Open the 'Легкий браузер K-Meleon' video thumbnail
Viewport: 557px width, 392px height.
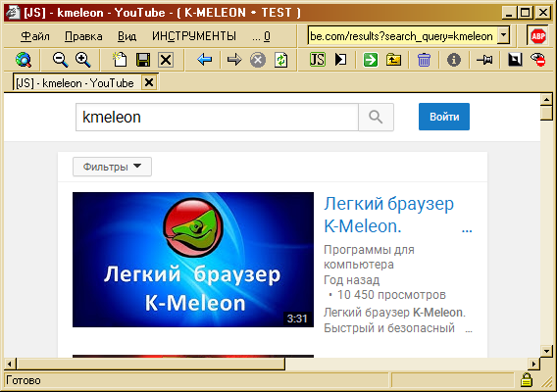coord(193,260)
